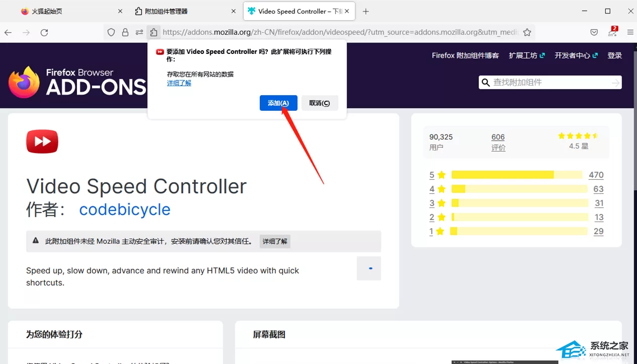
Task: Open the 606 评价 reviews link
Action: [498, 142]
